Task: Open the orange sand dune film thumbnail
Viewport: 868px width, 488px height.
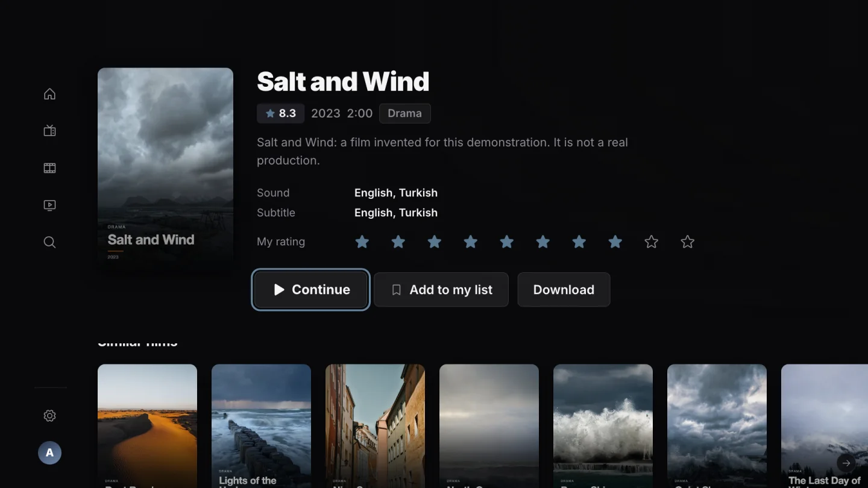Action: pos(147,426)
